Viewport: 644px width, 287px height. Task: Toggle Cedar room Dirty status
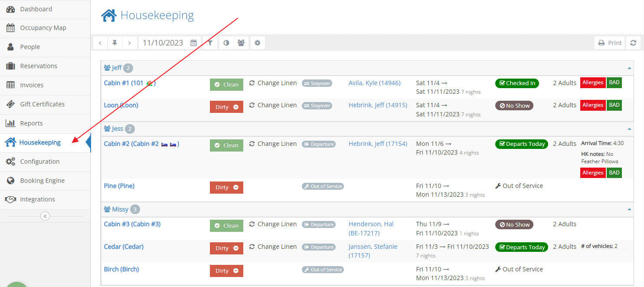pos(226,248)
